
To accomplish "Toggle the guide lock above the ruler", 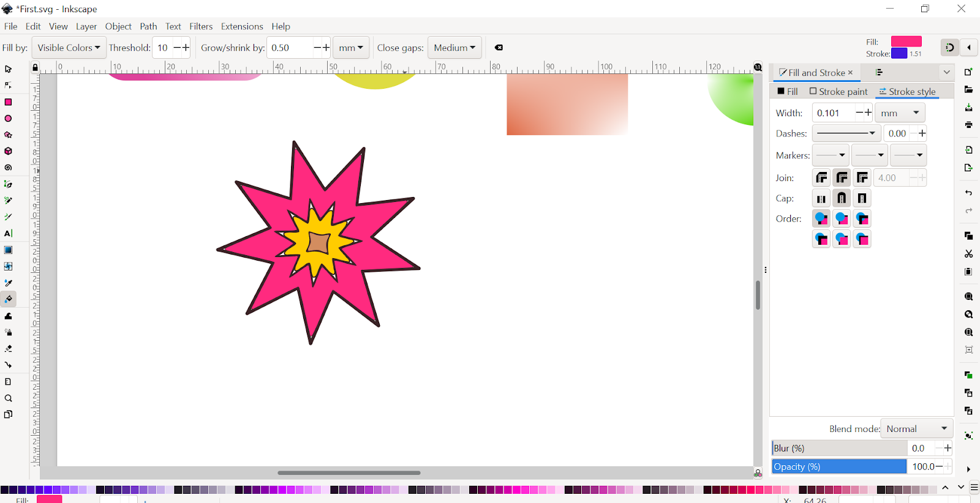I will click(x=35, y=67).
